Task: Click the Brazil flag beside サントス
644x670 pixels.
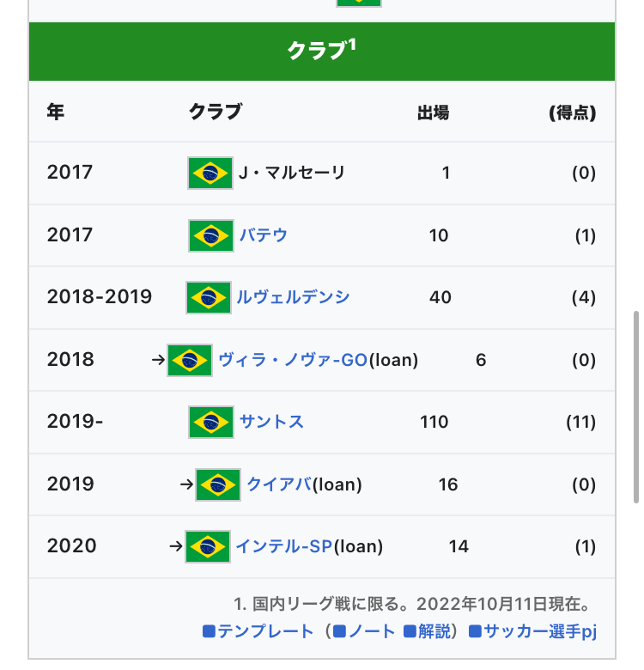Action: [x=211, y=422]
